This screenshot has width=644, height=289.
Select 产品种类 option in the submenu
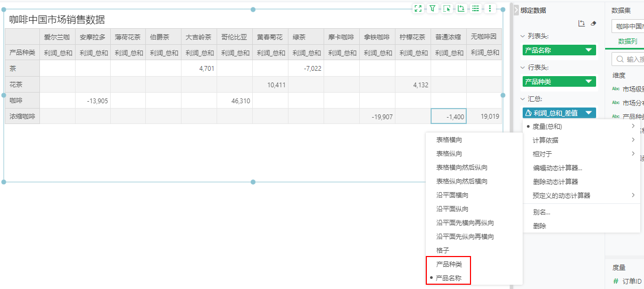[449, 264]
